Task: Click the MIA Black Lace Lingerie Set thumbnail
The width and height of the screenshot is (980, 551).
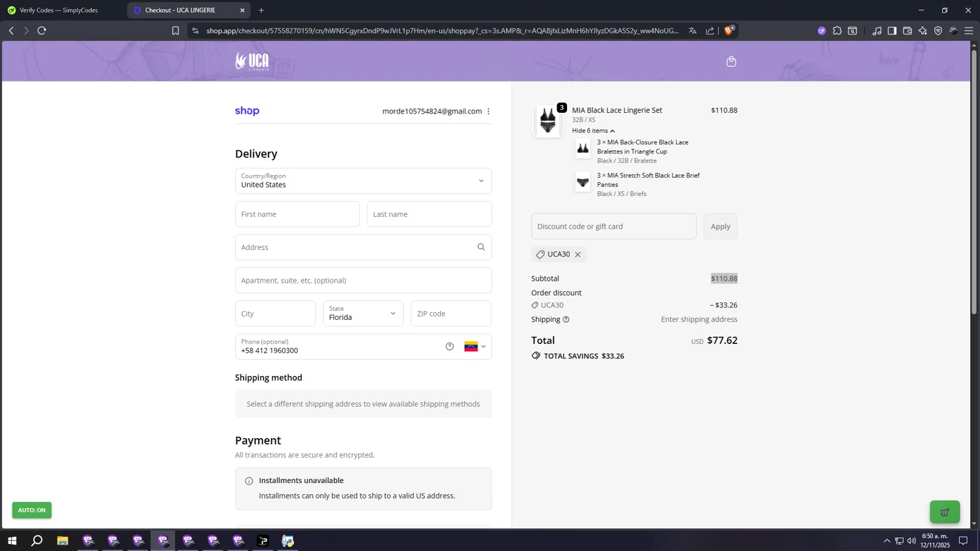Action: click(x=548, y=121)
